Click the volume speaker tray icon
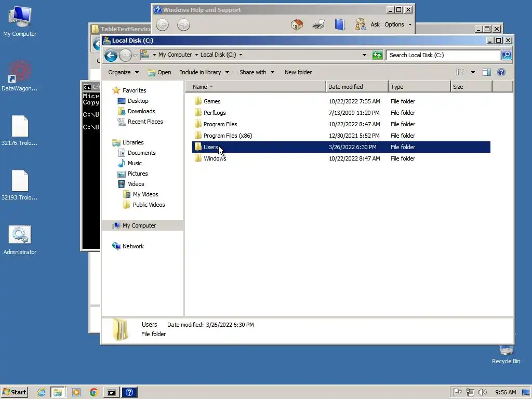The height and width of the screenshot is (399, 532). click(x=482, y=393)
